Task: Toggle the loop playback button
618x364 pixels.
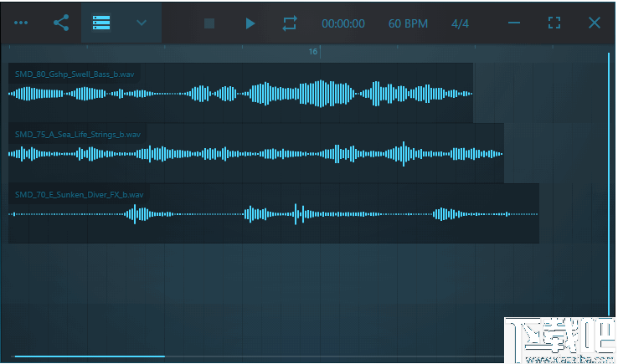Action: (290, 23)
